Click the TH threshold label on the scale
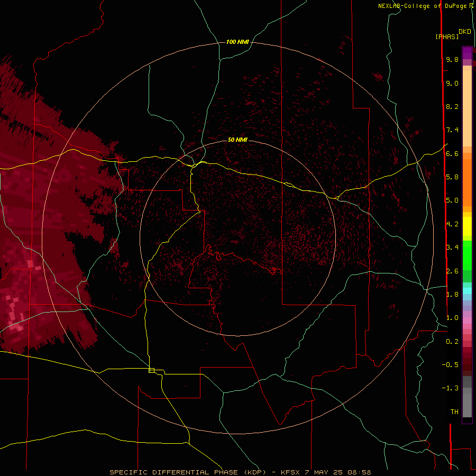 point(454,412)
